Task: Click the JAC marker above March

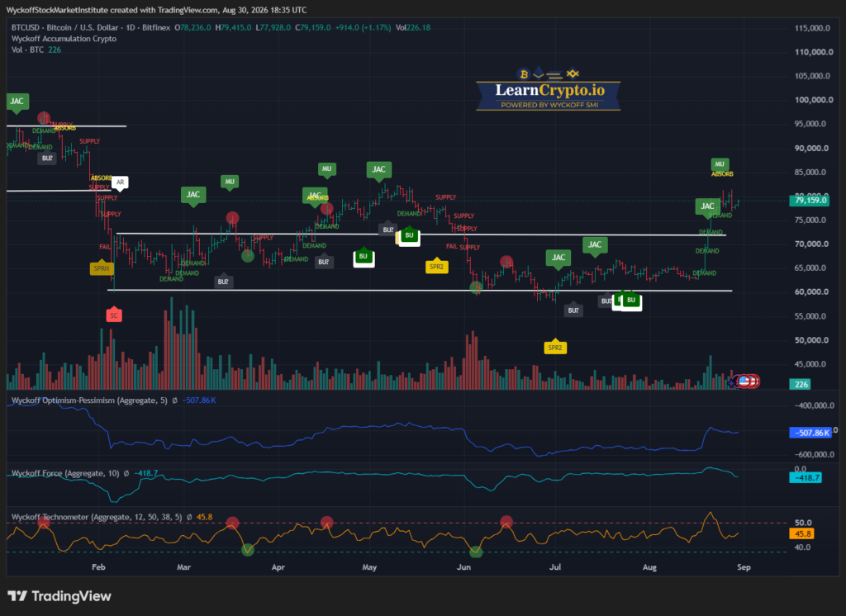Action: pos(193,195)
